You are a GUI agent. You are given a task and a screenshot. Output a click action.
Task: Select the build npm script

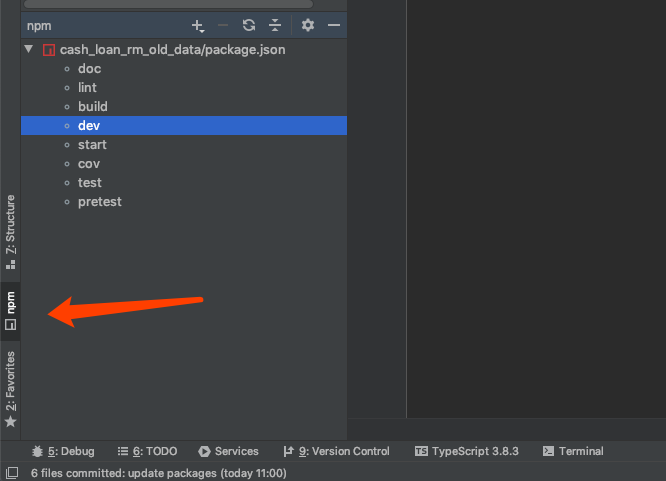(x=92, y=106)
